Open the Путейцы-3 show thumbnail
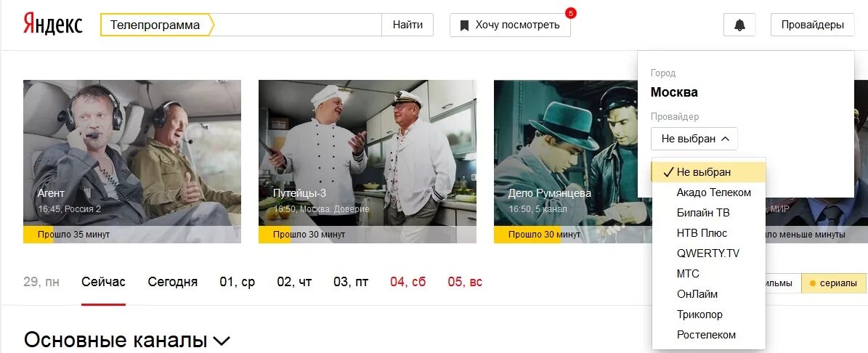Viewport: 868px width, 353px height. point(367,161)
